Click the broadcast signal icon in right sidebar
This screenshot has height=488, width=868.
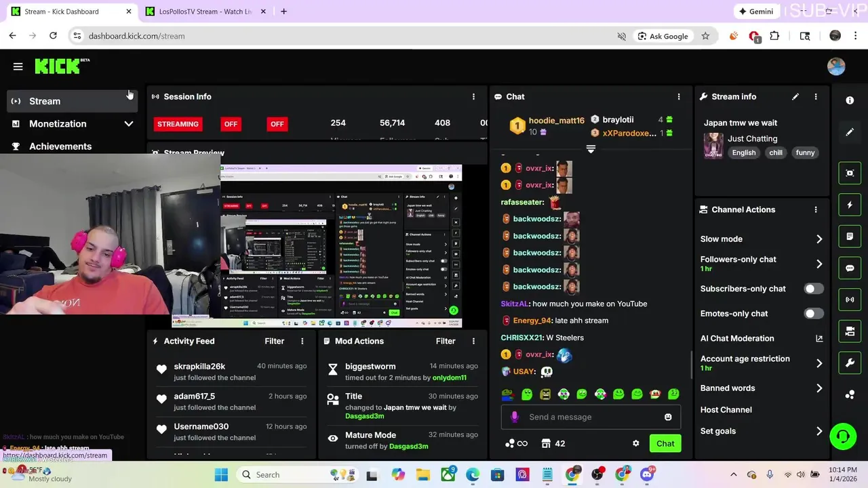[850, 300]
